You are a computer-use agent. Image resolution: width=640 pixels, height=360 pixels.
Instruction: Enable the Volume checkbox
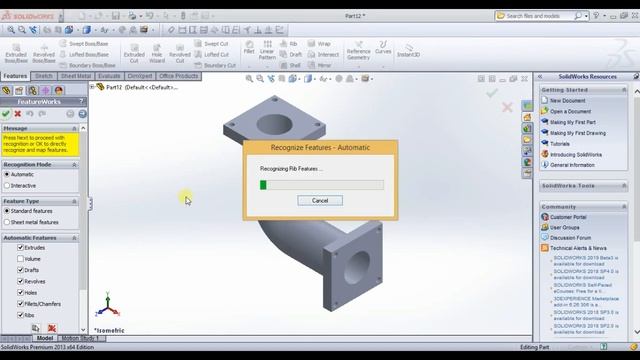pyautogui.click(x=20, y=259)
